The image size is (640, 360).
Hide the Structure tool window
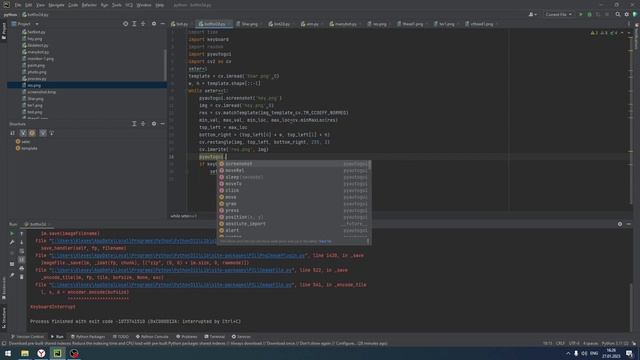162,124
